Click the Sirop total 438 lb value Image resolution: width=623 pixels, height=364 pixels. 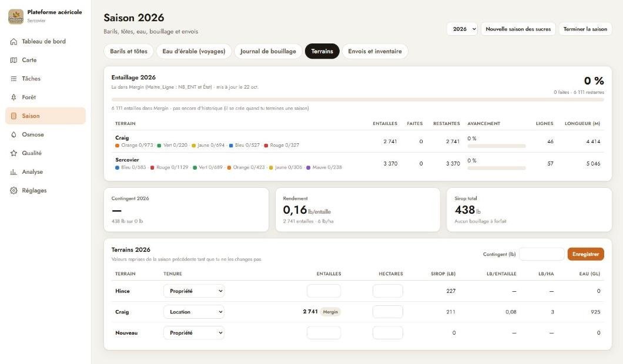tap(468, 210)
